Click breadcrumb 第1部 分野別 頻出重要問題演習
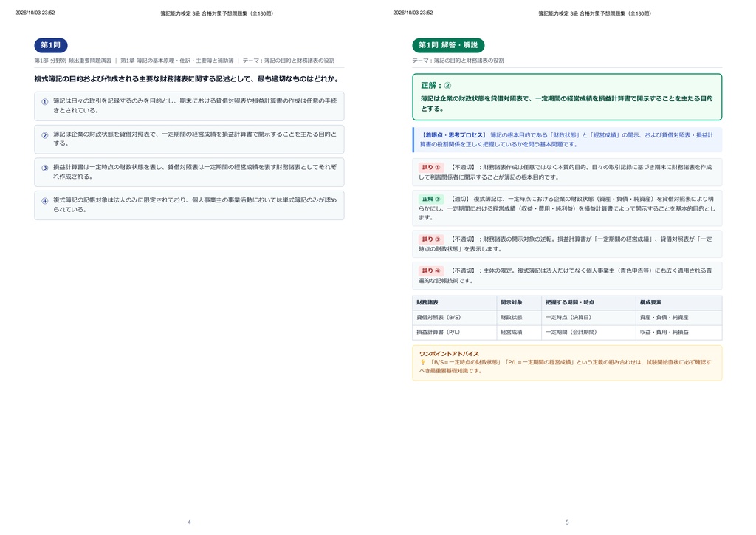Viewport: 756px width, 535px height. [x=73, y=61]
